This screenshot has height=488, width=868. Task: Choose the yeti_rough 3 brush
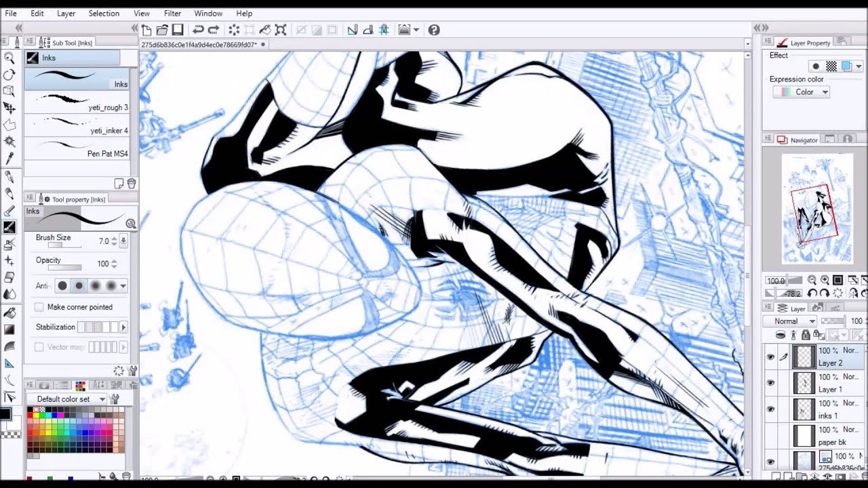(77, 102)
